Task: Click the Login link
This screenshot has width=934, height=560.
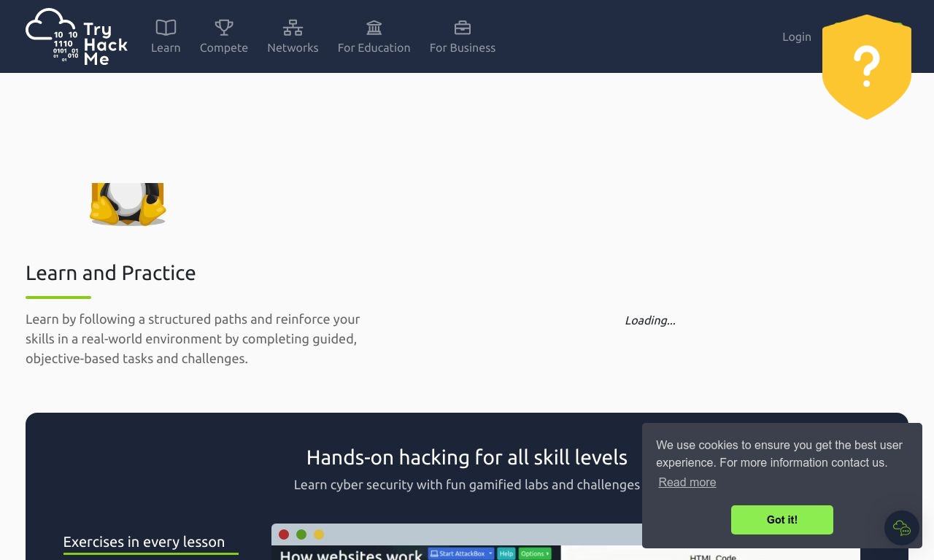Action: click(797, 36)
